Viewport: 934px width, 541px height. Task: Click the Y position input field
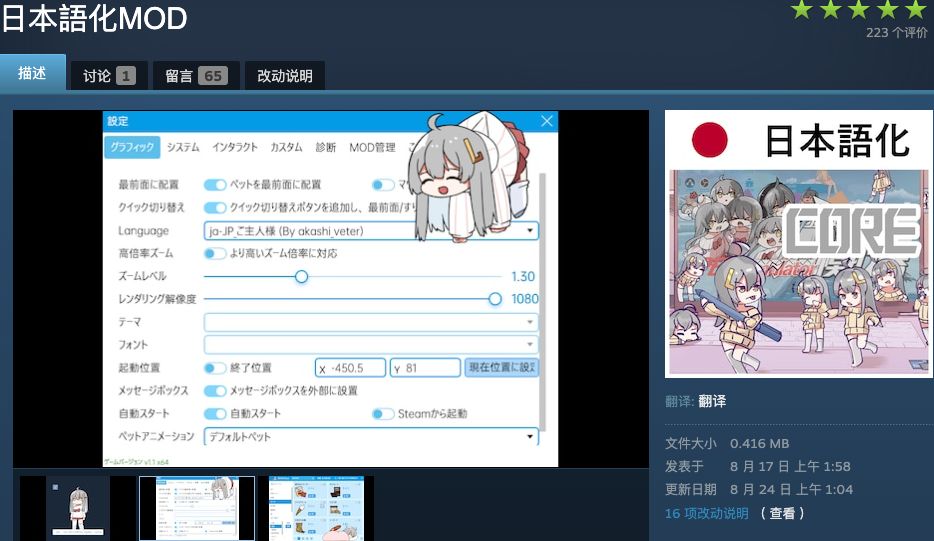pos(425,368)
